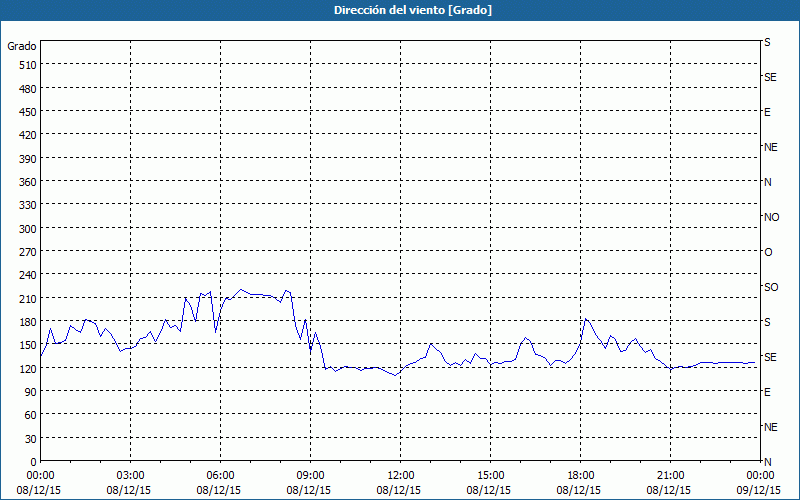Click the 08/12/15 date under 18:00
Viewport: 800px width, 500px height.
[579, 490]
